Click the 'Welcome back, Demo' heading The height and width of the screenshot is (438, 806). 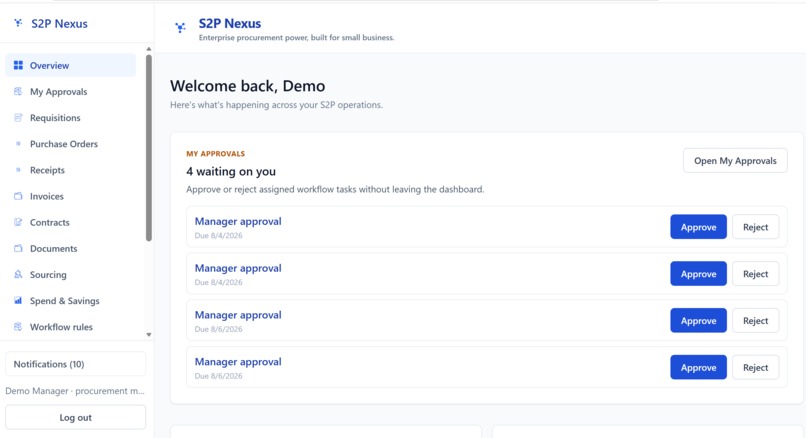tap(248, 86)
